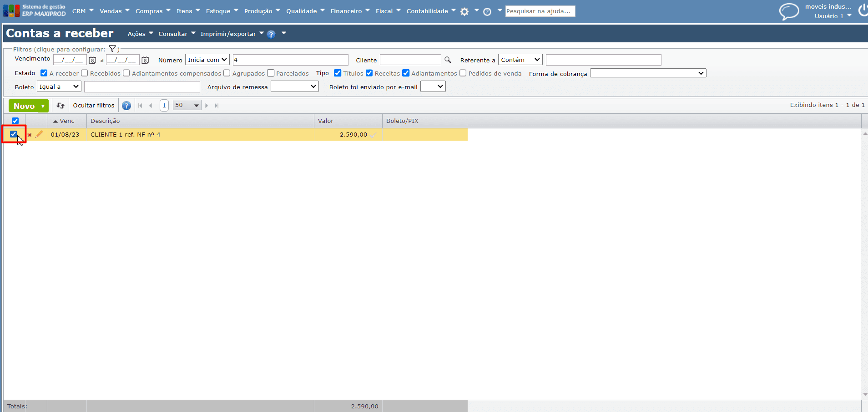
Task: Uncheck the CLIENTE 1 row checkbox
Action: click(x=13, y=134)
